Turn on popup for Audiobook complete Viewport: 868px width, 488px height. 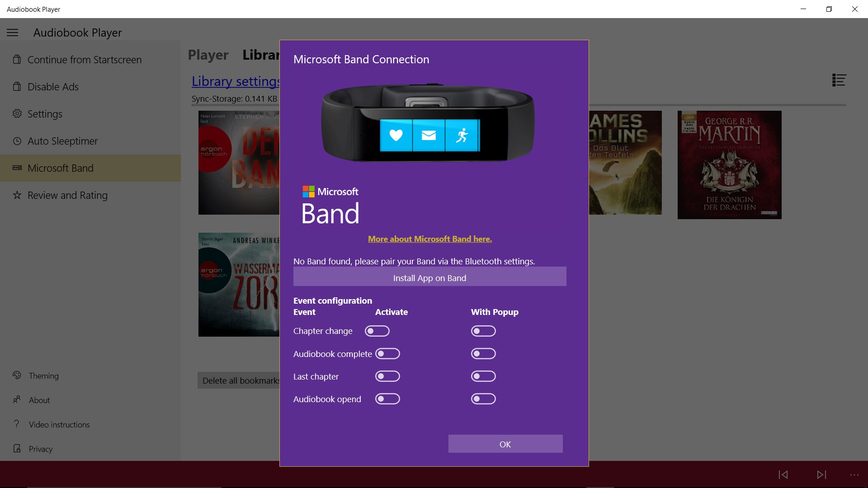tap(484, 354)
